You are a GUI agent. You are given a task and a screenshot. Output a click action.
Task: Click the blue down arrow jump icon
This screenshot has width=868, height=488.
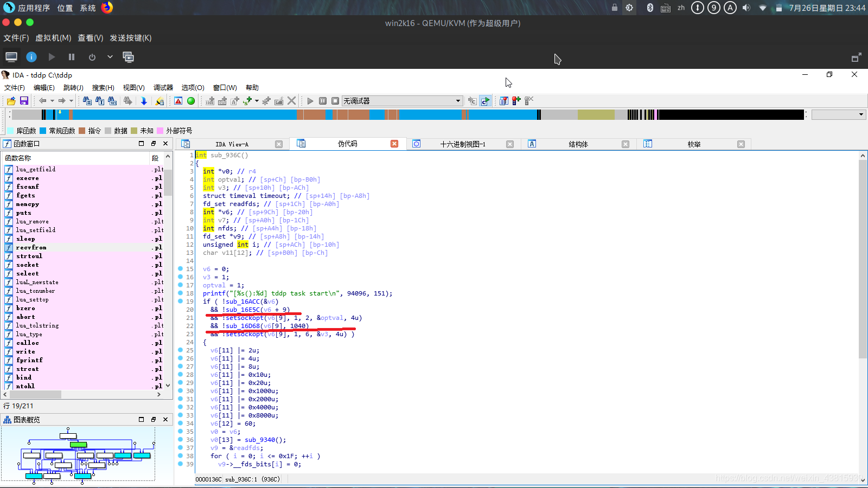tap(144, 101)
